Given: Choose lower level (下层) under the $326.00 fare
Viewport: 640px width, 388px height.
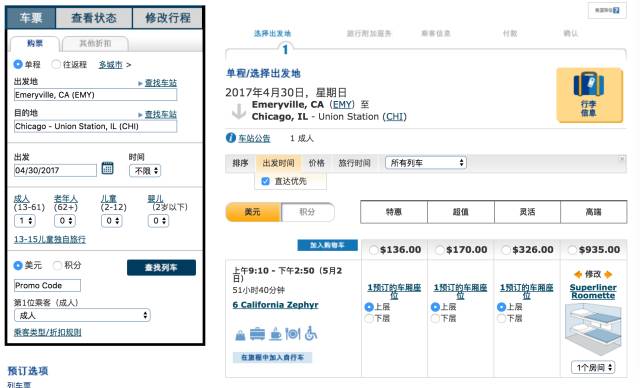Looking at the screenshot, I should click(501, 318).
